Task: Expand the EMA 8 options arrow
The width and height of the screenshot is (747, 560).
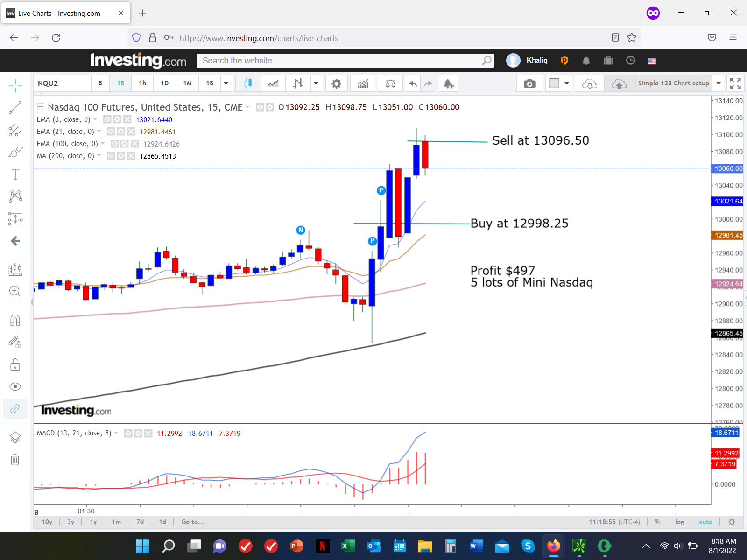Action: 95,119
